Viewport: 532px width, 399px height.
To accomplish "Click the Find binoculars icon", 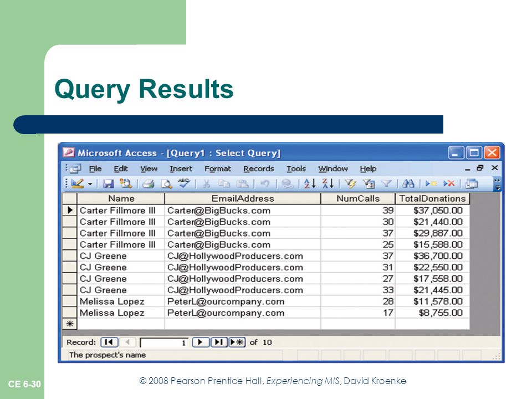I will [408, 184].
